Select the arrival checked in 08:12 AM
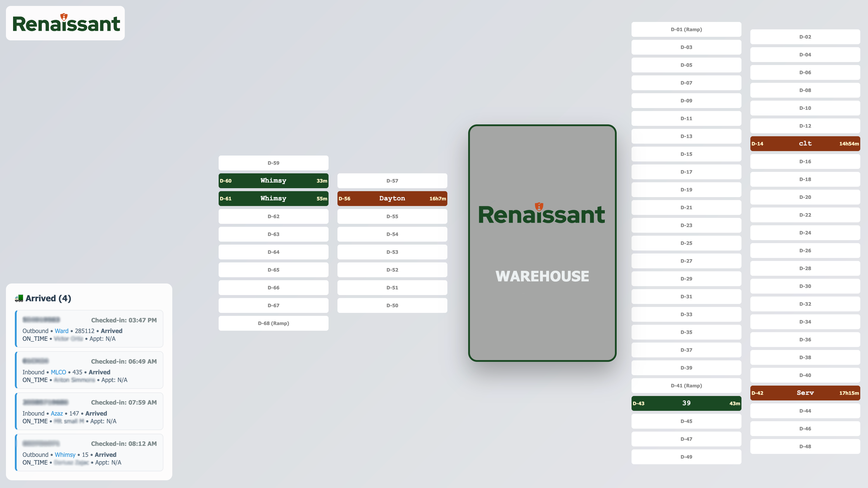 (89, 452)
